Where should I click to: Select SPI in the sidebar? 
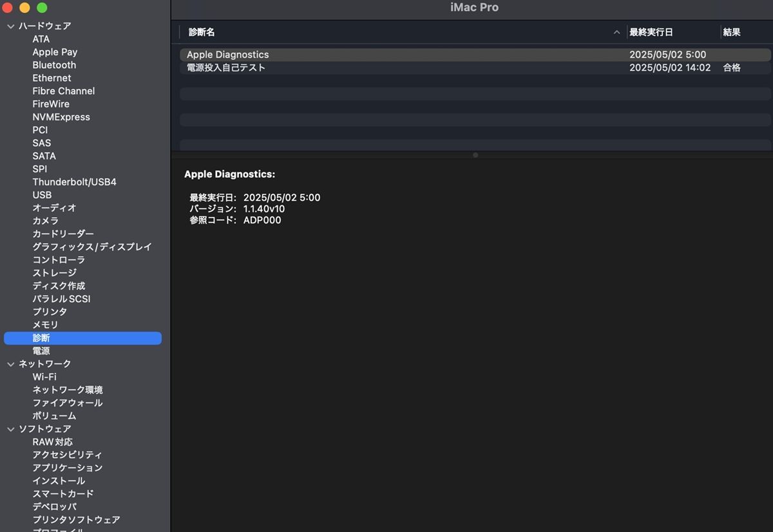click(x=40, y=169)
